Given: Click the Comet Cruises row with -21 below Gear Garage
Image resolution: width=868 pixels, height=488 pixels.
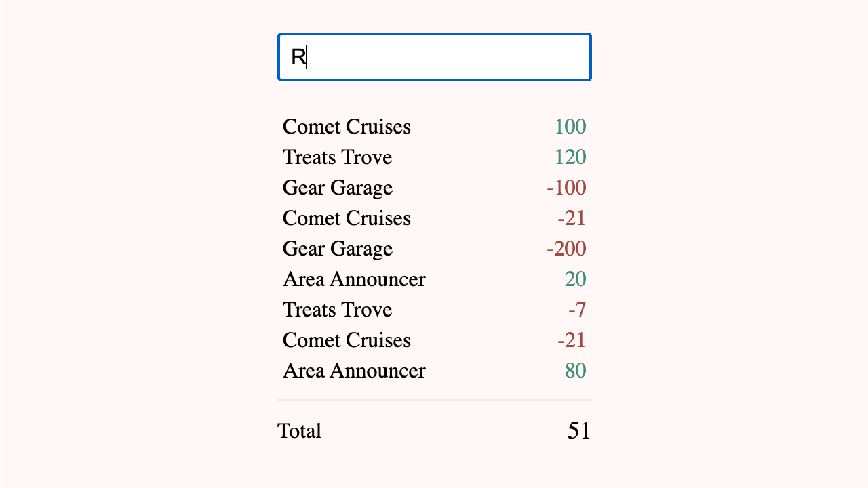Looking at the screenshot, I should click(347, 218).
